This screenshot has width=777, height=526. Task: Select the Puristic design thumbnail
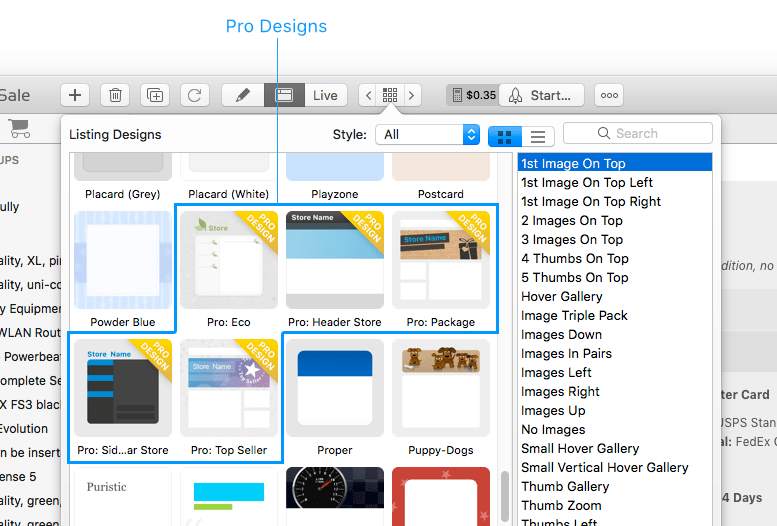(123, 496)
